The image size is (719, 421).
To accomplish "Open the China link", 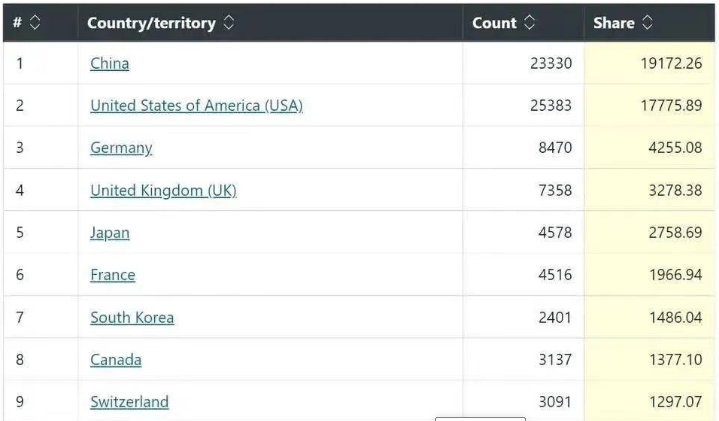I will click(110, 63).
